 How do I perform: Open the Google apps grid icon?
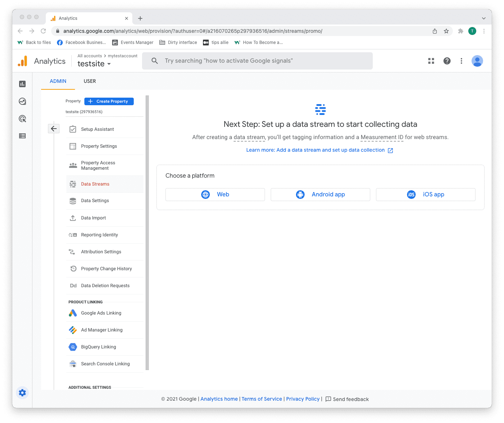tap(431, 61)
